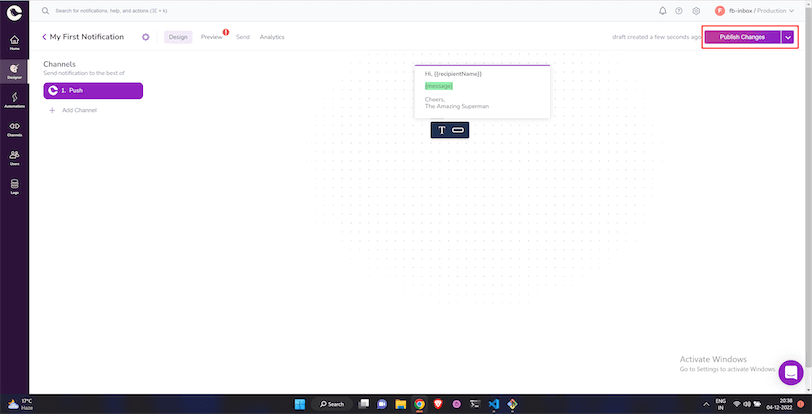Open notification settings gear next to title
The height and width of the screenshot is (414, 812).
[146, 37]
